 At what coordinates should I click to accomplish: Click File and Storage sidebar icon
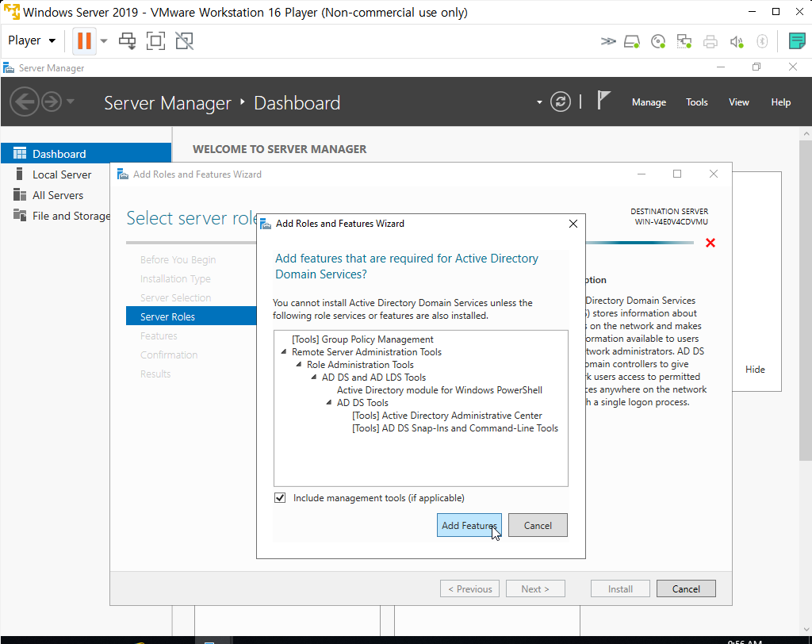click(20, 215)
